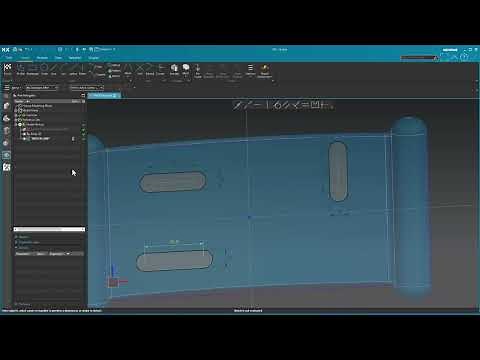Screen dimensions: 480x360
Task: Open the File ribbon tab
Action: pyautogui.click(x=9, y=58)
